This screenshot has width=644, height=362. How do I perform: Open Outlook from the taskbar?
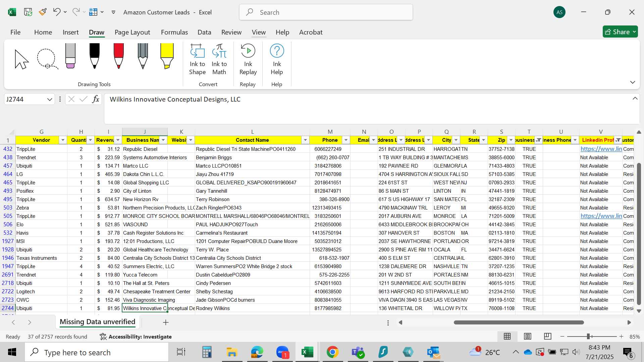pos(433,352)
